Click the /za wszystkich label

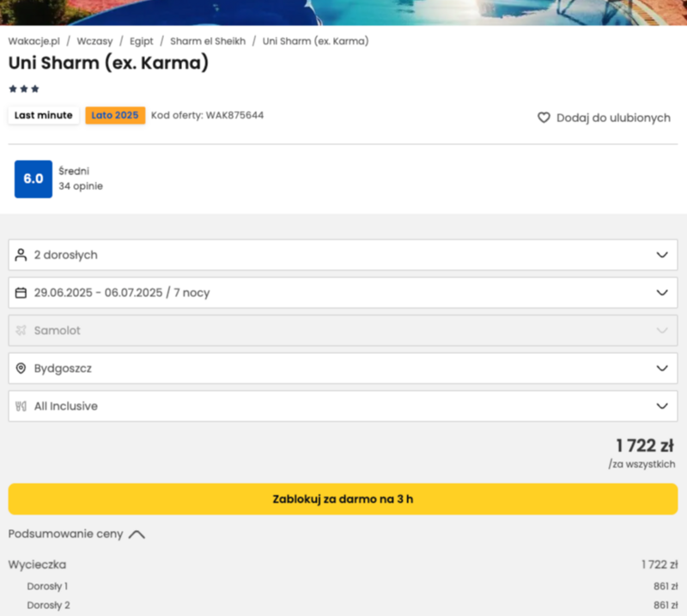641,464
